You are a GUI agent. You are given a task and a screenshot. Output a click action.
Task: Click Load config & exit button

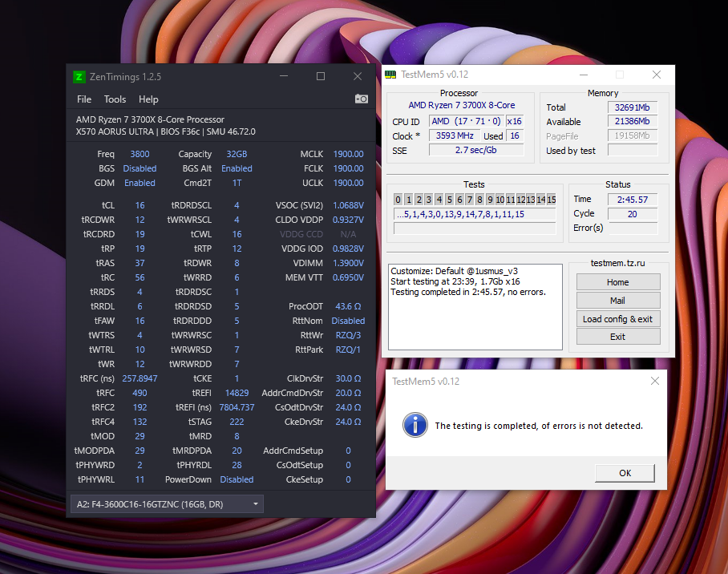pyautogui.click(x=618, y=319)
